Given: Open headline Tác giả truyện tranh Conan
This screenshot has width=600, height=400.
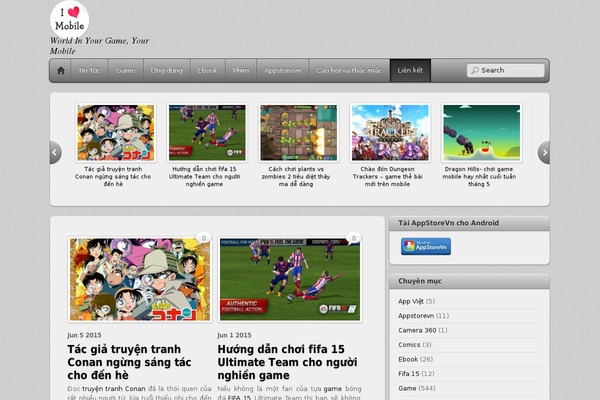Looking at the screenshot, I should pos(129,362).
